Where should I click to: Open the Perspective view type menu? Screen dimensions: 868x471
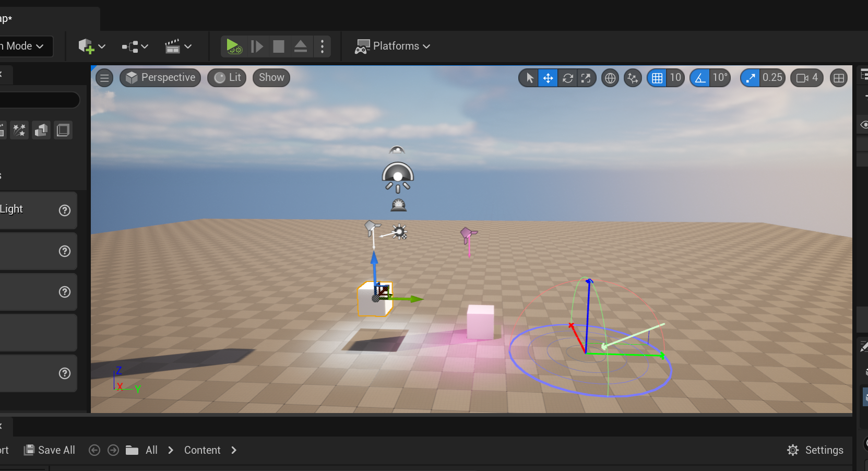[160, 78]
